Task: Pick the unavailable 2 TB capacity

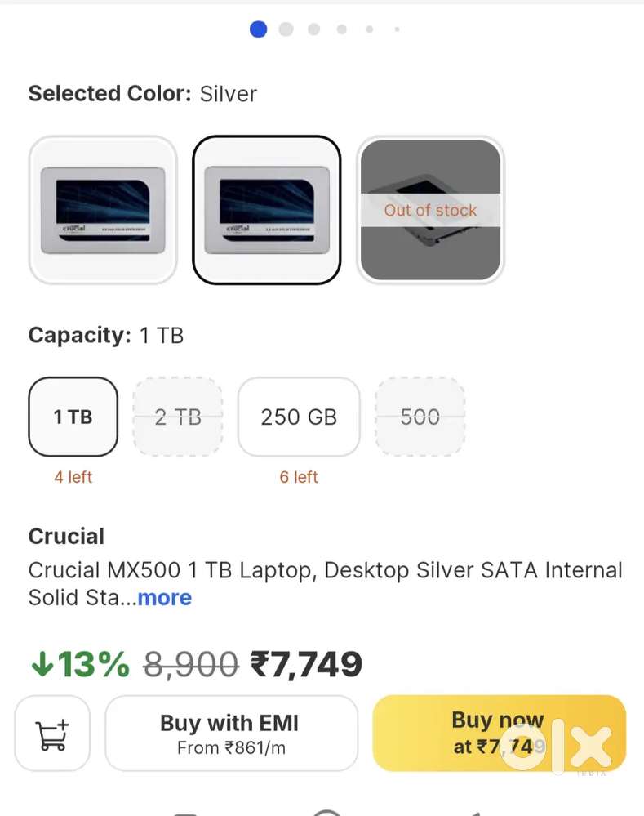Action: 178,417
